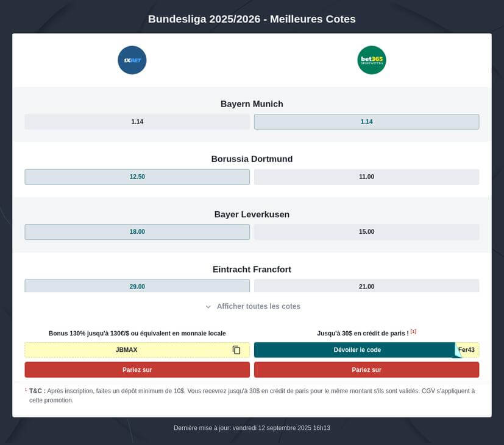The width and height of the screenshot is (504, 445).
Task: Open the 1XBET bookmaker logo
Action: point(132,60)
